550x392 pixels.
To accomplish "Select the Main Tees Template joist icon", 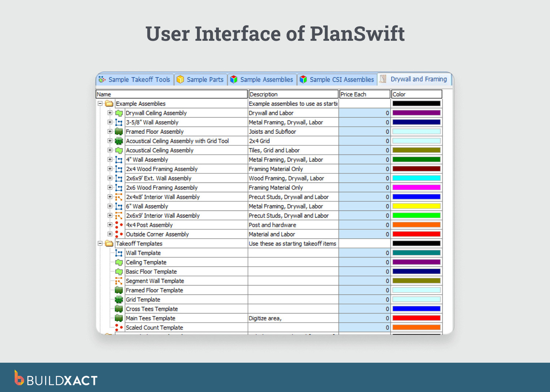I will point(119,318).
